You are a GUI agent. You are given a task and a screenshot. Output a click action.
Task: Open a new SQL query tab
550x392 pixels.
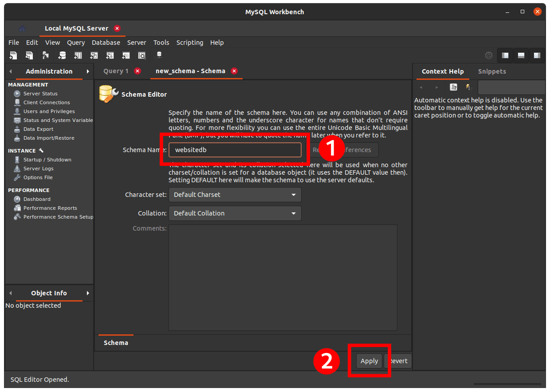(x=13, y=55)
